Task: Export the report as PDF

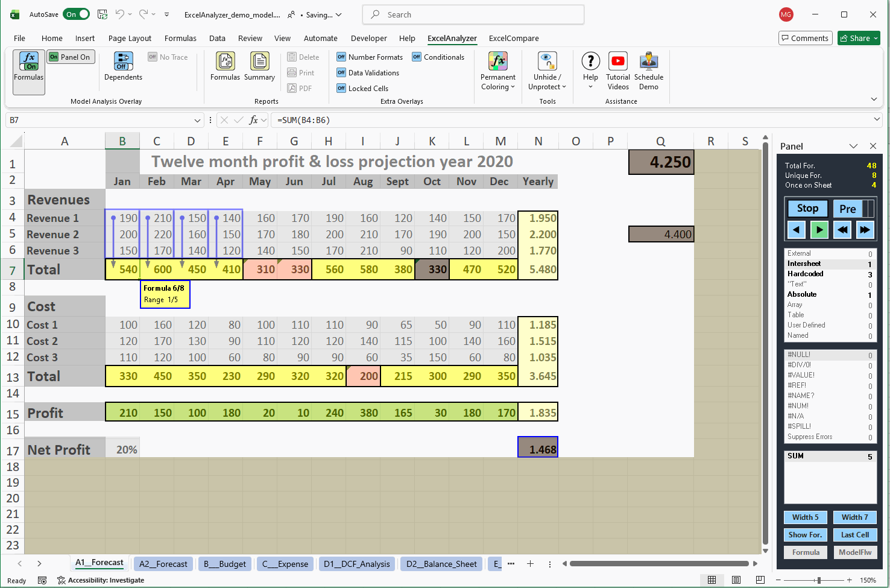Action: pyautogui.click(x=300, y=89)
